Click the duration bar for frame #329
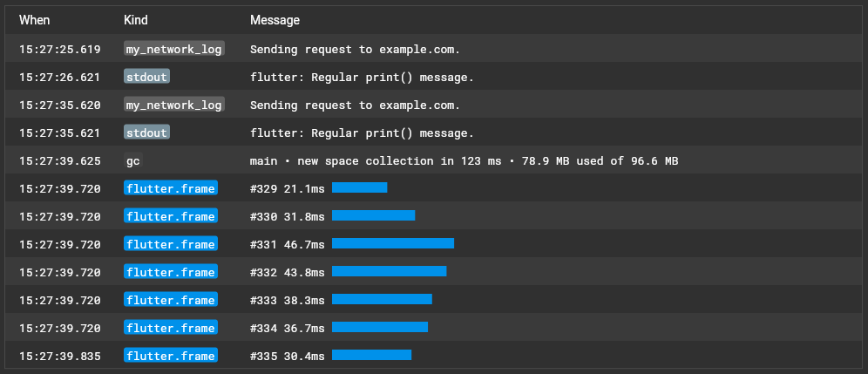868x374 pixels. [x=359, y=187]
